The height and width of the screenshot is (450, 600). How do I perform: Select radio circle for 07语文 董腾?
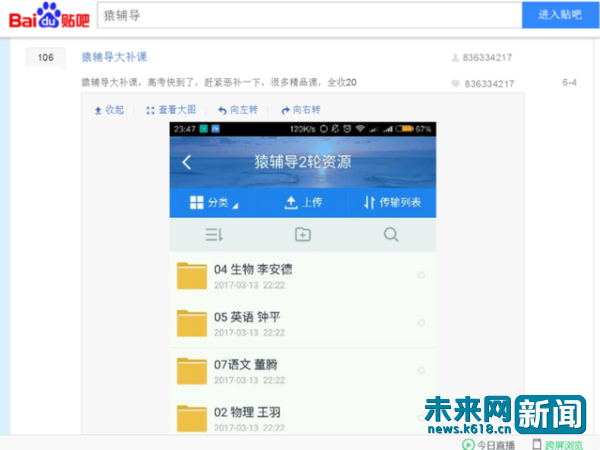tap(421, 370)
